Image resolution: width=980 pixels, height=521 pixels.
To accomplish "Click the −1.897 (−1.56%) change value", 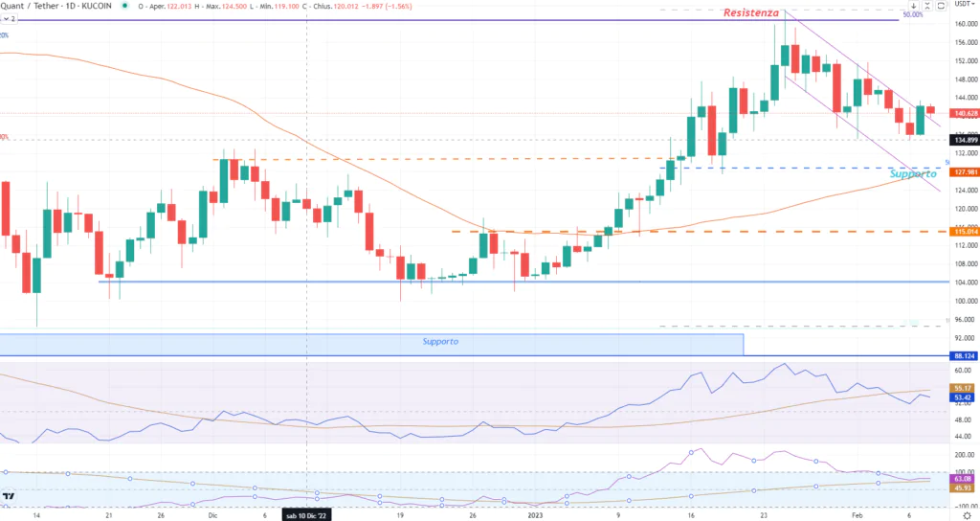I will pos(387,7).
